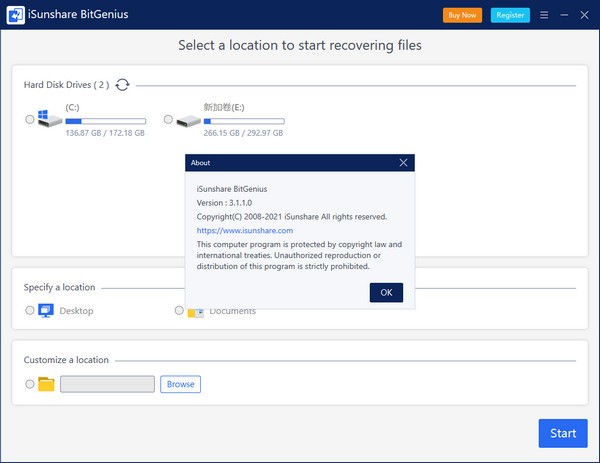The height and width of the screenshot is (463, 600).
Task: Choose the Documents location radio button
Action: tap(179, 311)
